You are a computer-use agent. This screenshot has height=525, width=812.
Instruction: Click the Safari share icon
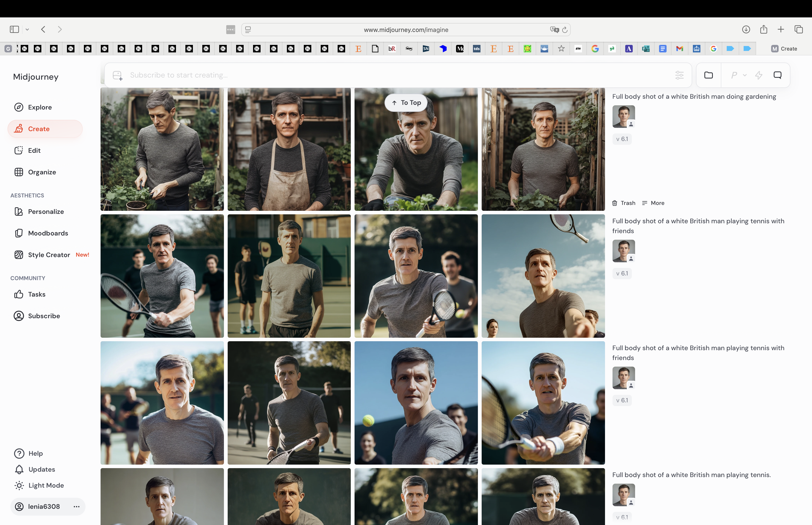pos(764,30)
